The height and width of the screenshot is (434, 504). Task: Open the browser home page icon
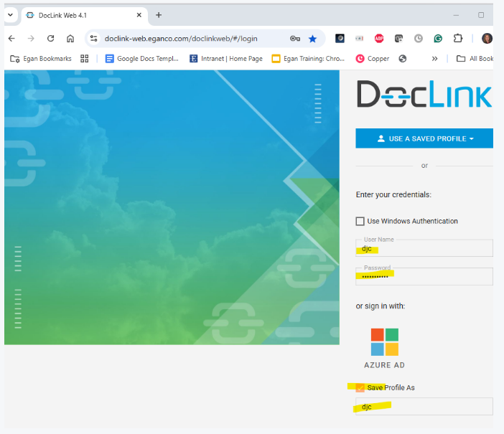coord(70,39)
